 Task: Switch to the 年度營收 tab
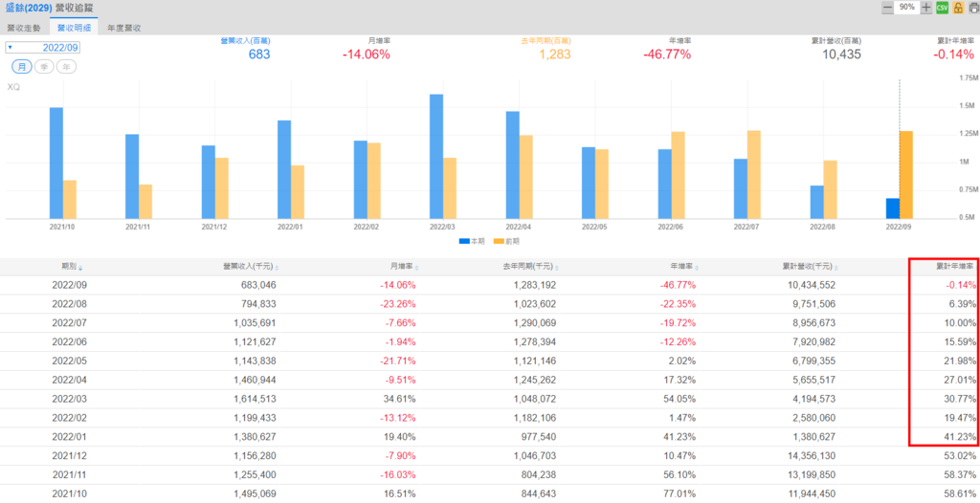pyautogui.click(x=123, y=28)
